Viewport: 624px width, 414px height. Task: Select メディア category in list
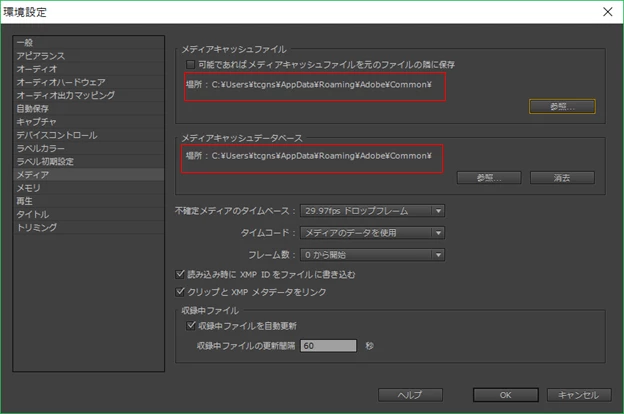pyautogui.click(x=88, y=174)
